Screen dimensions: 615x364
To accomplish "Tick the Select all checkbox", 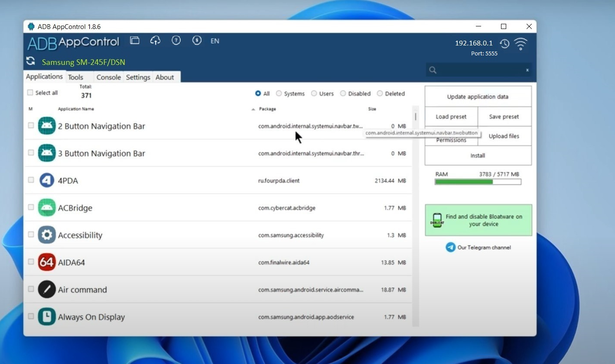I will click(x=30, y=93).
